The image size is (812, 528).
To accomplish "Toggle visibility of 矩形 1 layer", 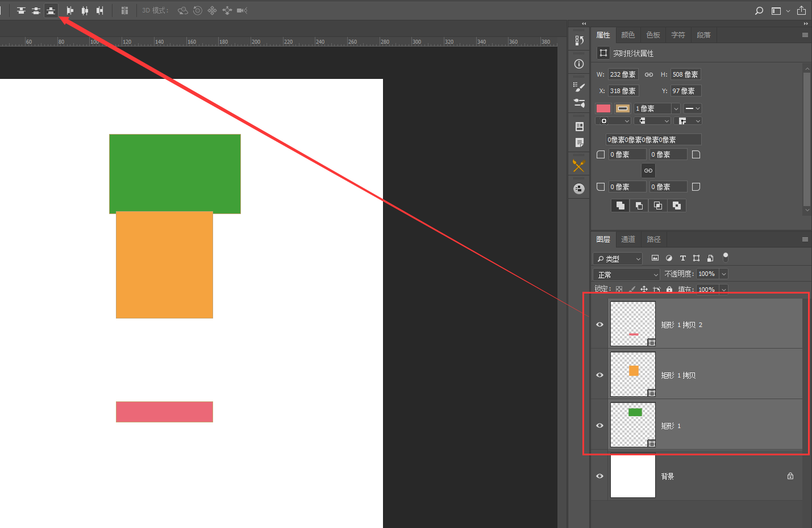I will [x=599, y=426].
